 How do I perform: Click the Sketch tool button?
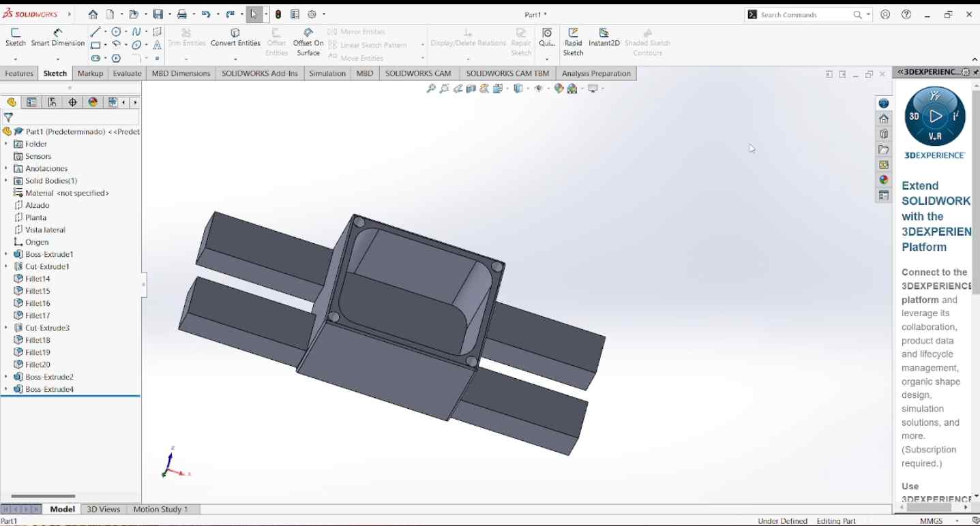tap(15, 37)
